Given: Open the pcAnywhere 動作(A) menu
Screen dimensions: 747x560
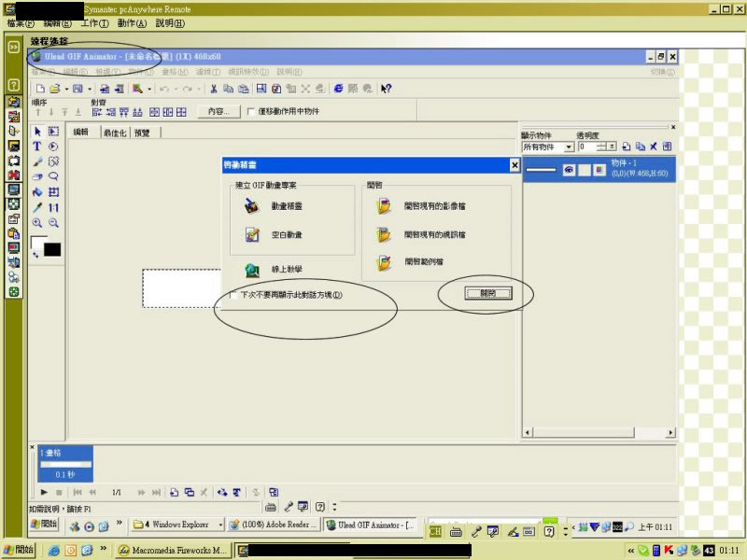Looking at the screenshot, I should 132,22.
